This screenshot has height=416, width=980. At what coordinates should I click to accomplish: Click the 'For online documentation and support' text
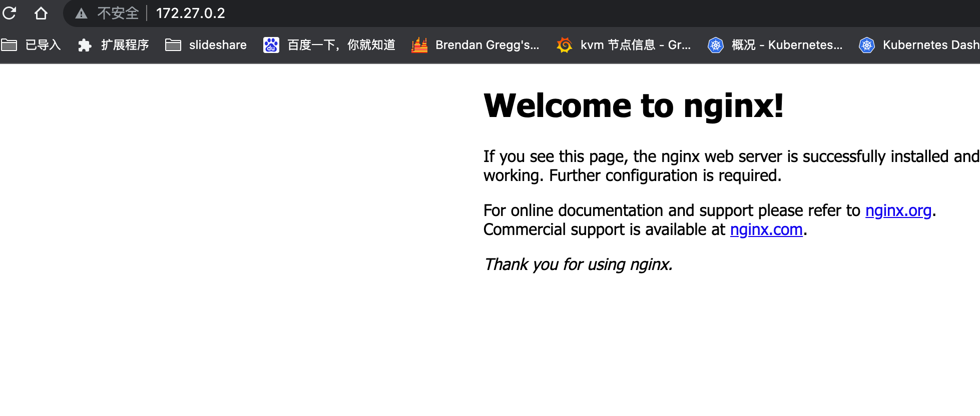click(x=618, y=210)
